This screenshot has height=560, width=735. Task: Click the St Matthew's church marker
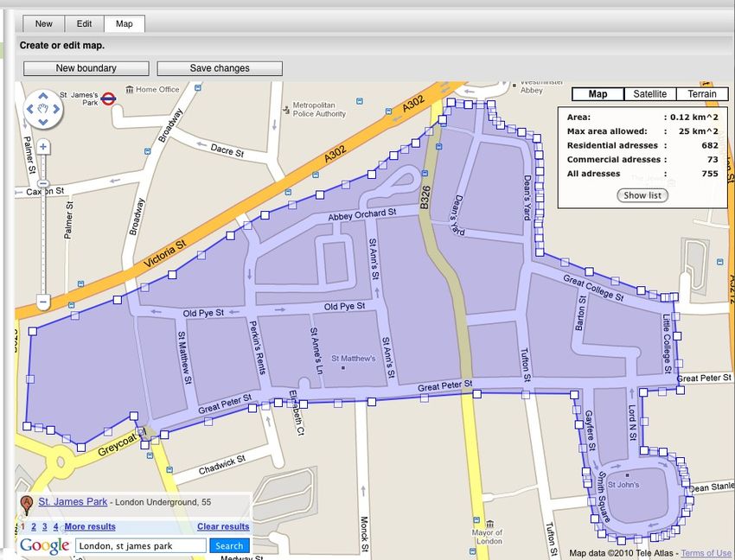[343, 368]
